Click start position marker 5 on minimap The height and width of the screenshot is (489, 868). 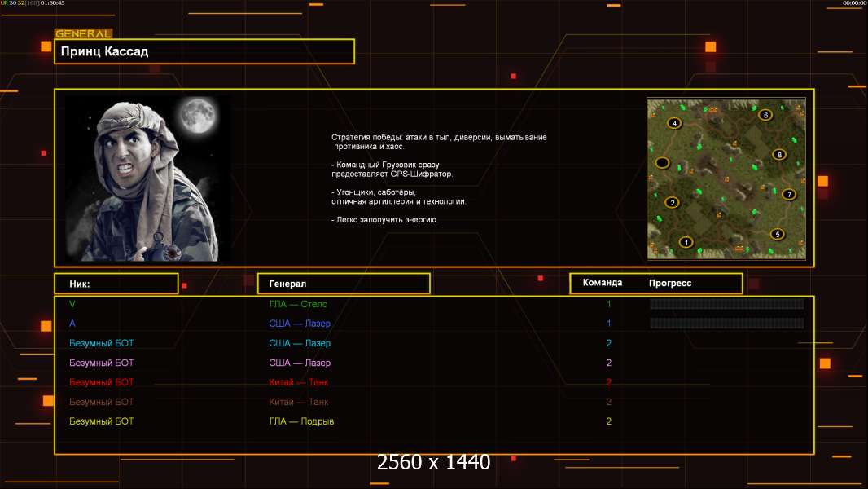click(x=777, y=234)
